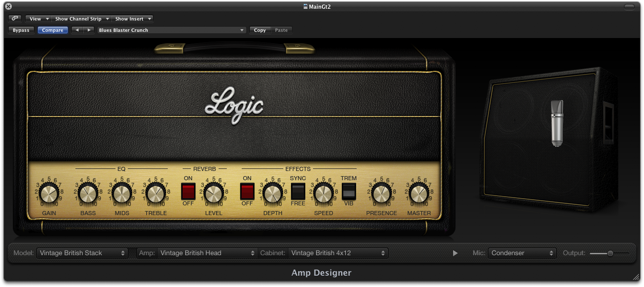This screenshot has height=287, width=644.
Task: Toggle the SYNC/FREE switch
Action: coord(298,191)
